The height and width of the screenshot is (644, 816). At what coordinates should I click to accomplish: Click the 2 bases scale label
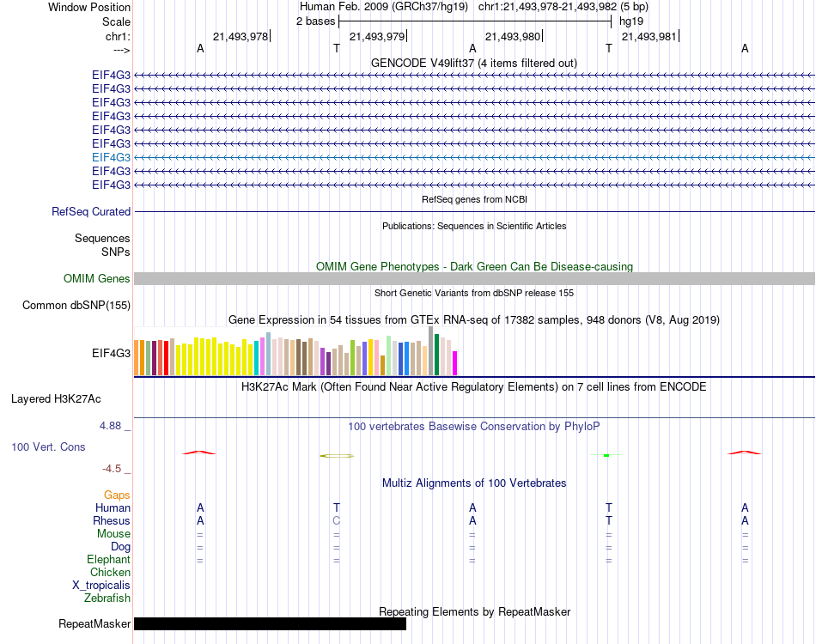pyautogui.click(x=315, y=21)
